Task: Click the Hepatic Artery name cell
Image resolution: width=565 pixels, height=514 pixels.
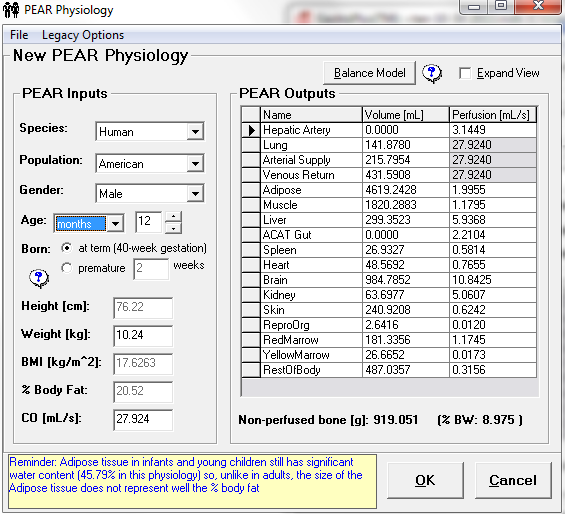Action: click(311, 130)
